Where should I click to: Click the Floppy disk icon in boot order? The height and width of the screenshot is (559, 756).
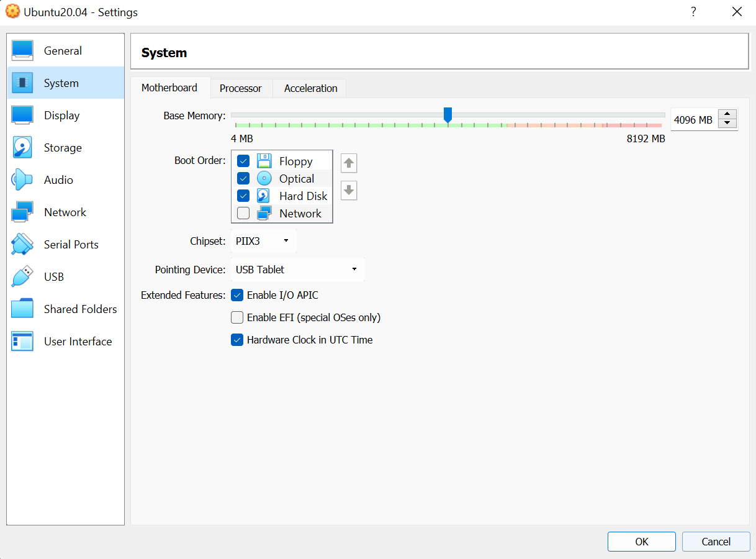pyautogui.click(x=265, y=161)
